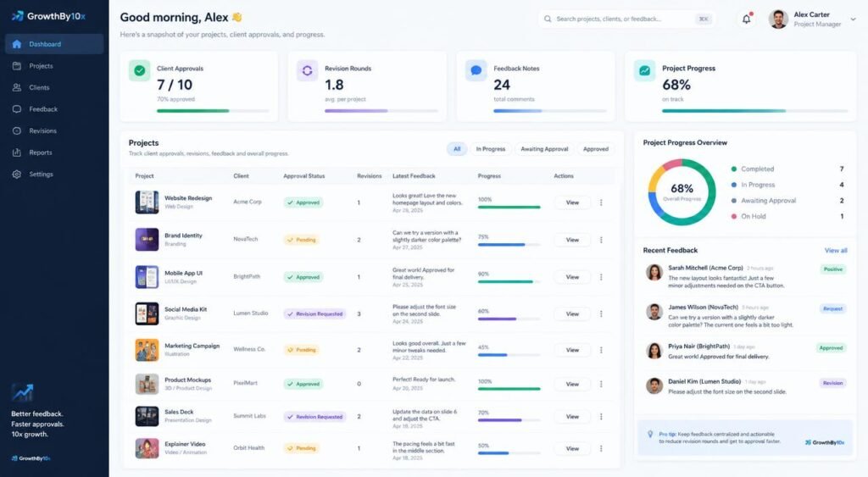This screenshot has width=868, height=477.
Task: Open more options for Sales Deck row
Action: pyautogui.click(x=601, y=416)
